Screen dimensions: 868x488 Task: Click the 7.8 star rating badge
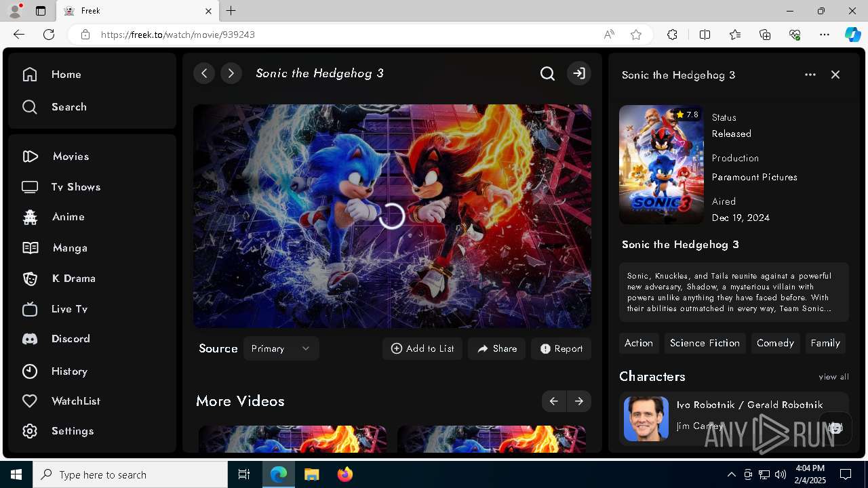pos(687,115)
